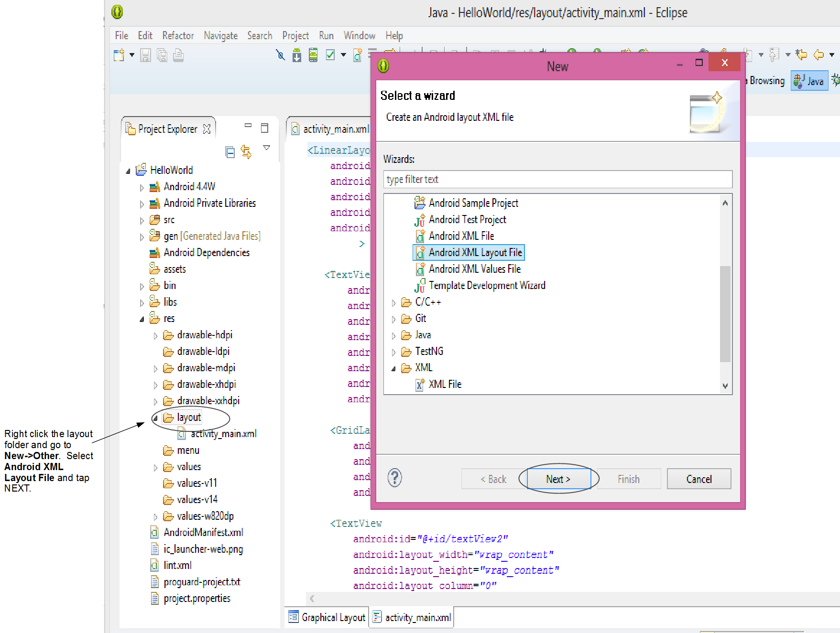Click the wizard list scrollbar thumb
Screen dimensions: 840x633
(x=725, y=313)
